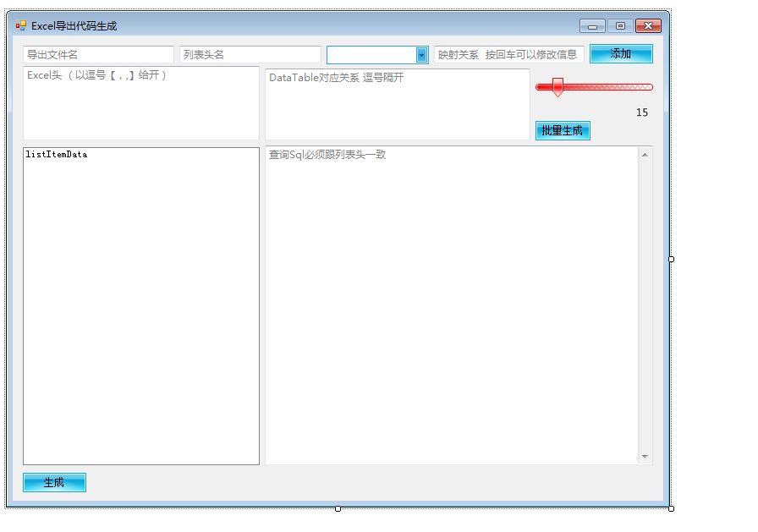The image size is (758, 532).
Task: Click the 添加 button
Action: (621, 53)
